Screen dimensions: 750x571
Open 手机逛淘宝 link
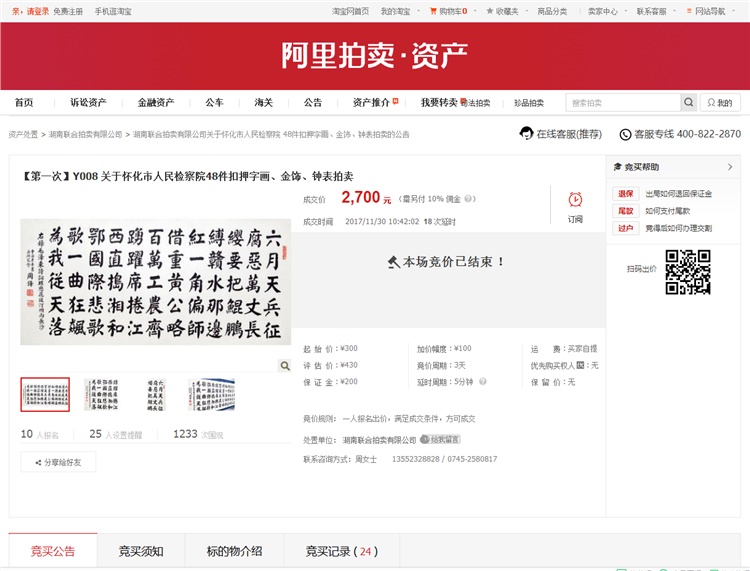[x=113, y=11]
